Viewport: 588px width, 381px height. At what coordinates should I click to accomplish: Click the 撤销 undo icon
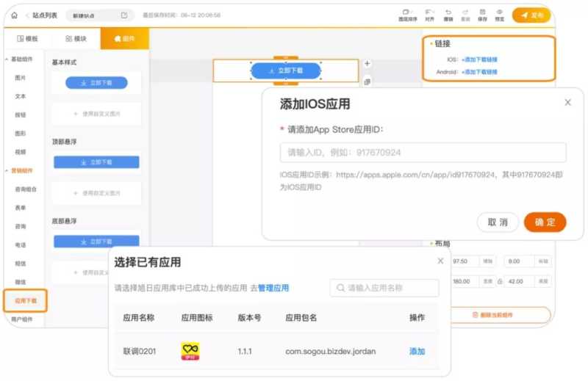click(x=448, y=15)
